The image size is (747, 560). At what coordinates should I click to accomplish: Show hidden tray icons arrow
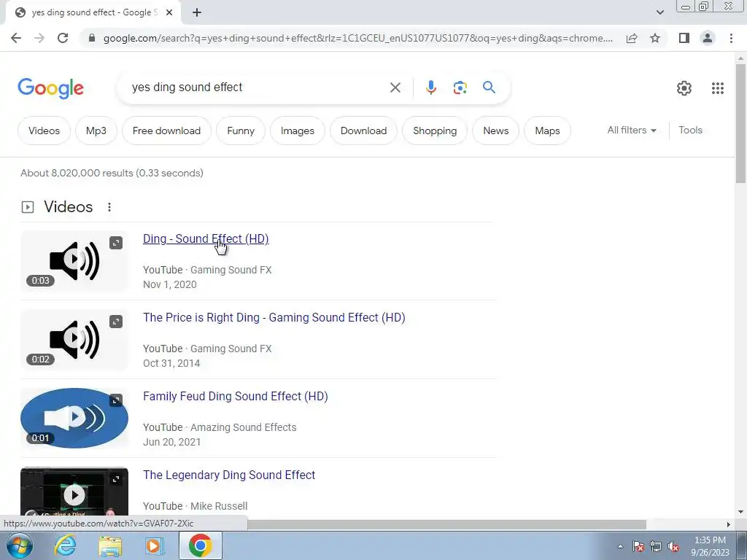pyautogui.click(x=620, y=546)
